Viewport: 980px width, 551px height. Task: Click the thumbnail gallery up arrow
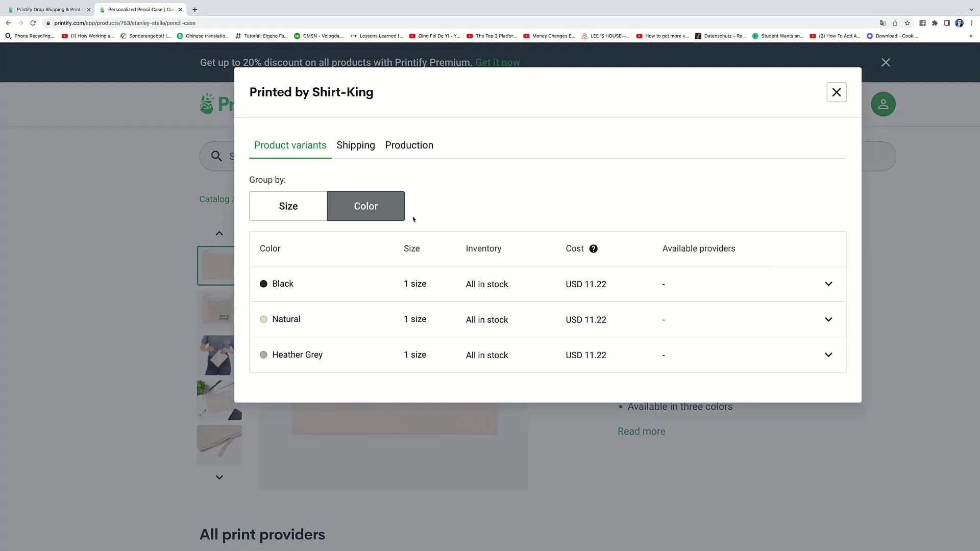[x=219, y=234]
